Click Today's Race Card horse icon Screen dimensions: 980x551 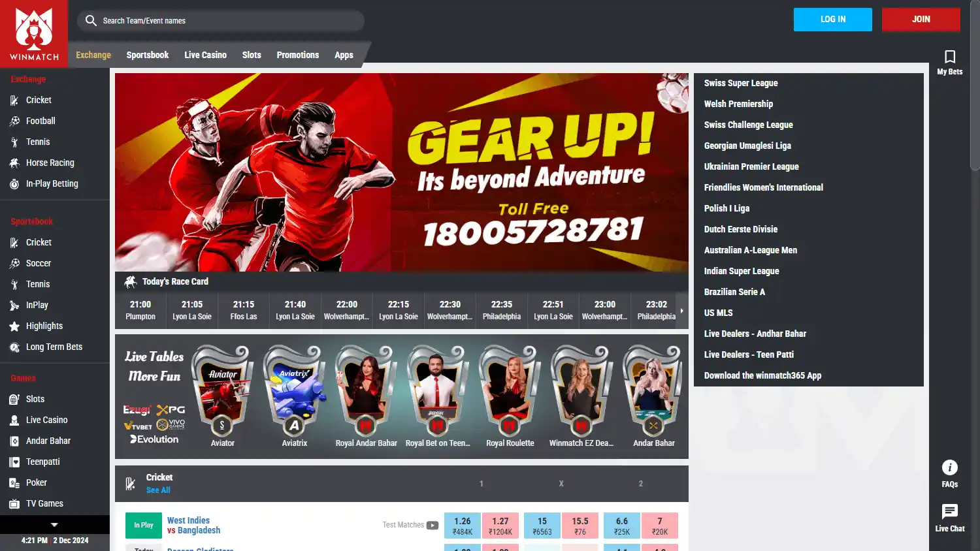coord(131,281)
